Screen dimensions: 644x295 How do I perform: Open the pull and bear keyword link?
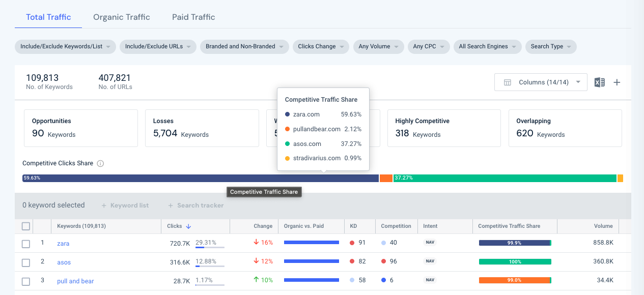tap(75, 281)
